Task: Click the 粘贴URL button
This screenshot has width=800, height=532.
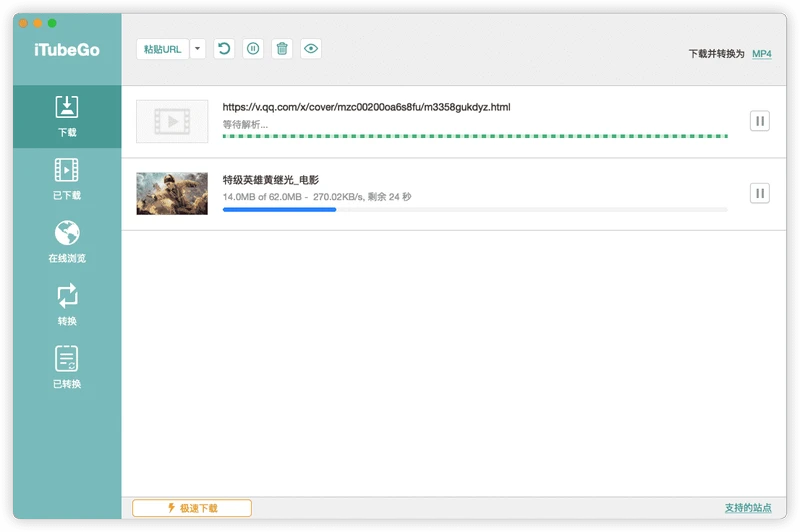Action: click(163, 49)
